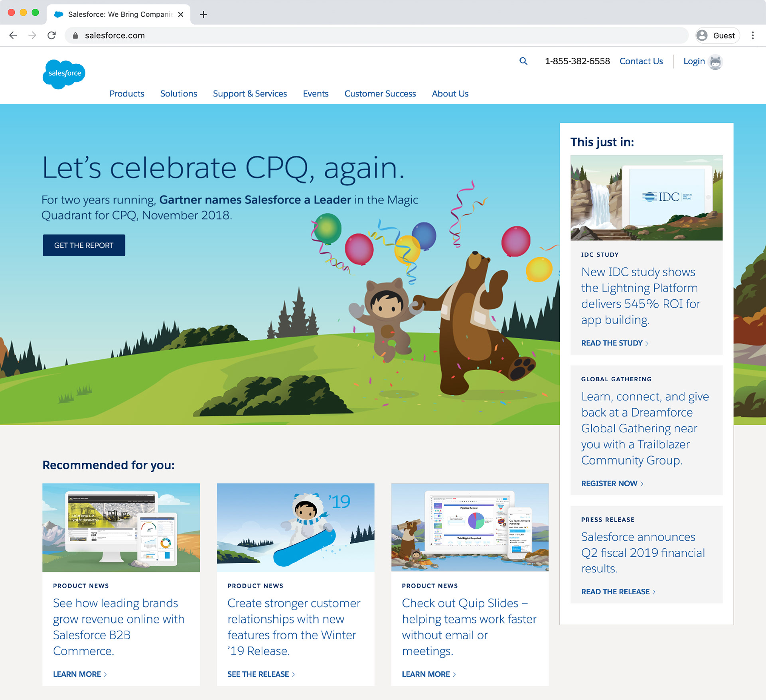Click the browser forward arrow

pyautogui.click(x=32, y=35)
